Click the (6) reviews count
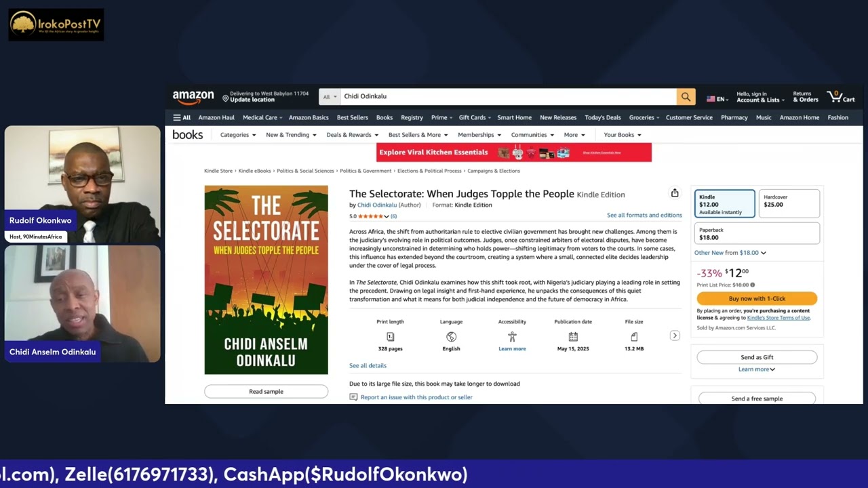Screen dimensions: 868x488 (x=393, y=216)
